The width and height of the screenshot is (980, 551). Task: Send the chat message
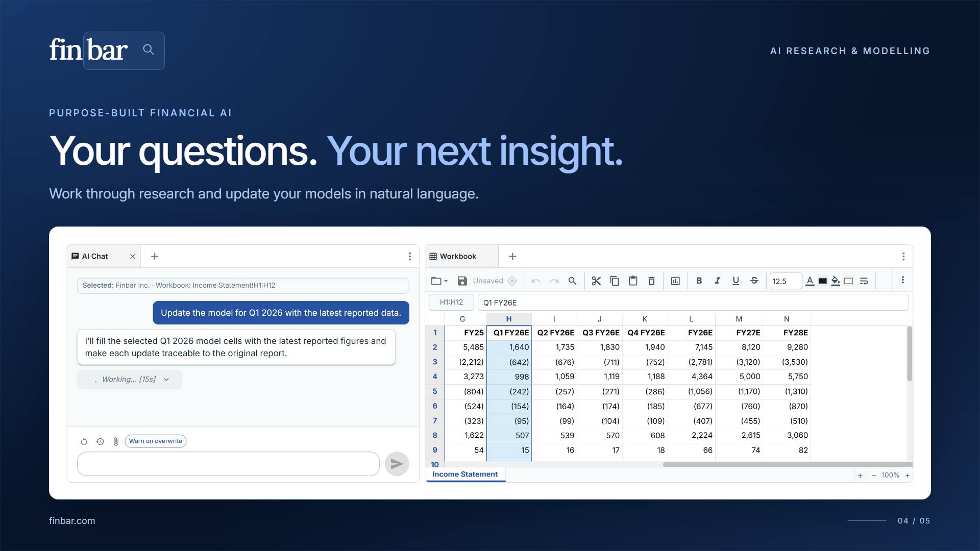pyautogui.click(x=397, y=464)
